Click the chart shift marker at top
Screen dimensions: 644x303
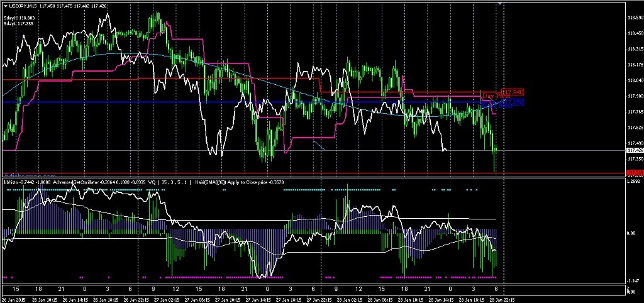(x=501, y=4)
